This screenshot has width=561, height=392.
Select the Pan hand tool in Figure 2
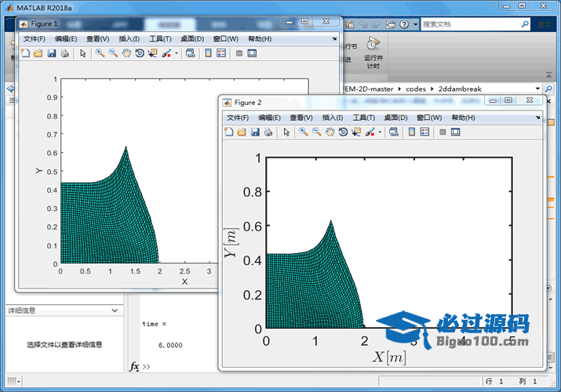(x=330, y=132)
